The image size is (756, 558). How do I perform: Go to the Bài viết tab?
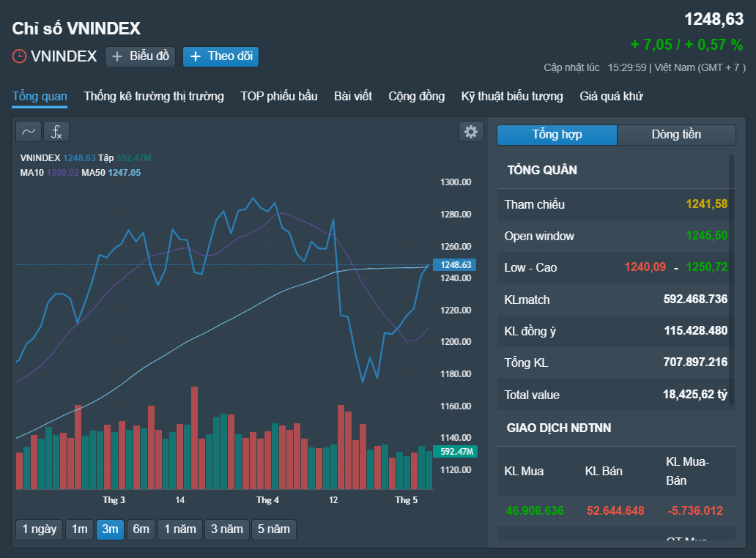[x=353, y=97]
